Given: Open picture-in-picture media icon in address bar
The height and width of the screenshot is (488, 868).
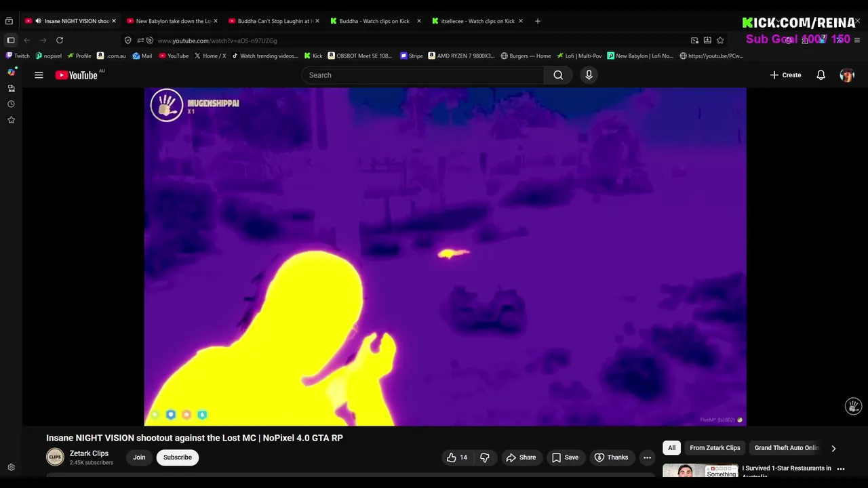Looking at the screenshot, I should [694, 41].
